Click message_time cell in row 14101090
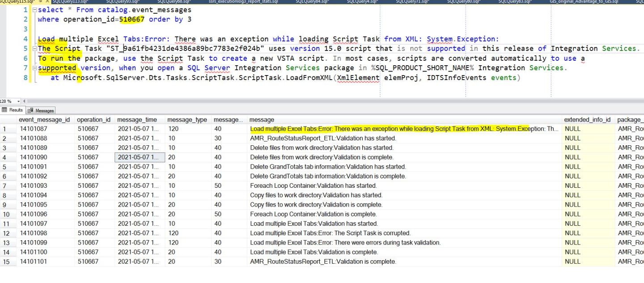644x283 pixels. 140,157
